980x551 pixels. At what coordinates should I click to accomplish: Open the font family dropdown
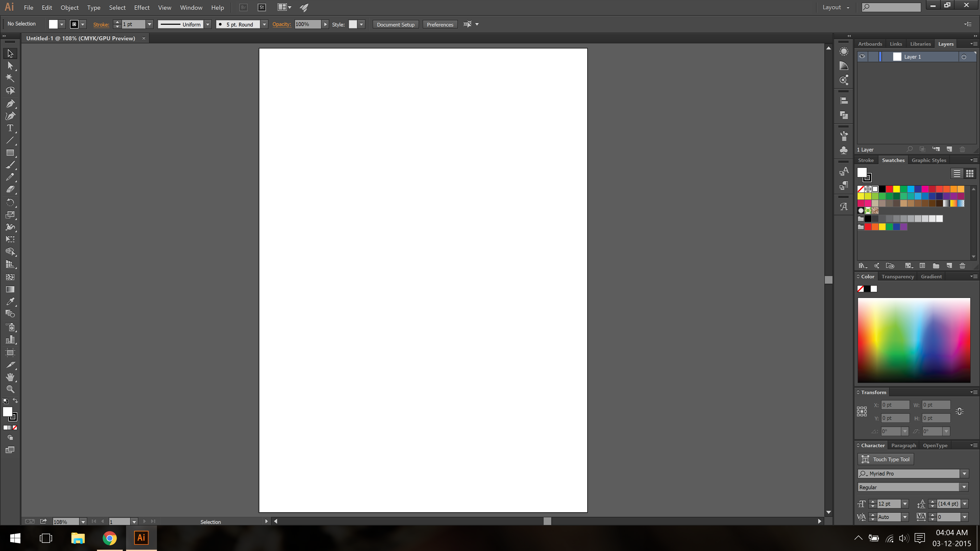tap(964, 473)
